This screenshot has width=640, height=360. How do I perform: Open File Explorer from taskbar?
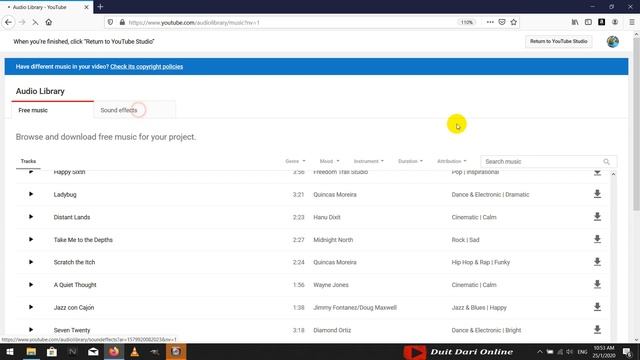(31, 351)
